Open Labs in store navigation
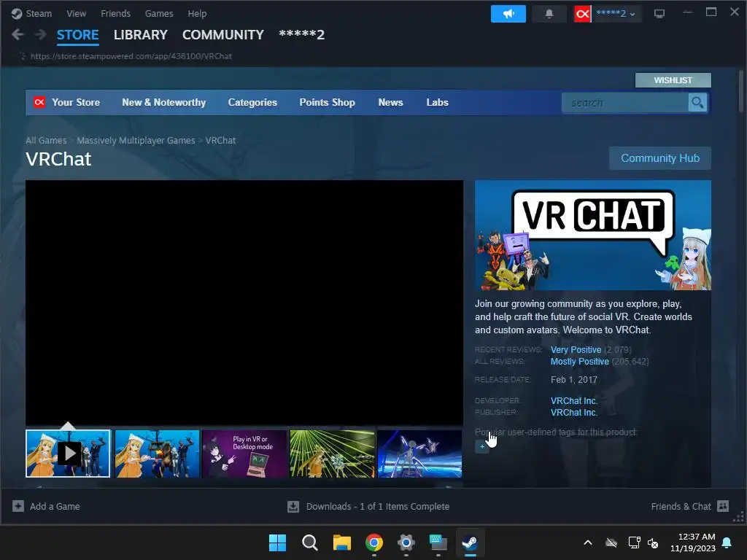The width and height of the screenshot is (747, 560). click(x=438, y=102)
